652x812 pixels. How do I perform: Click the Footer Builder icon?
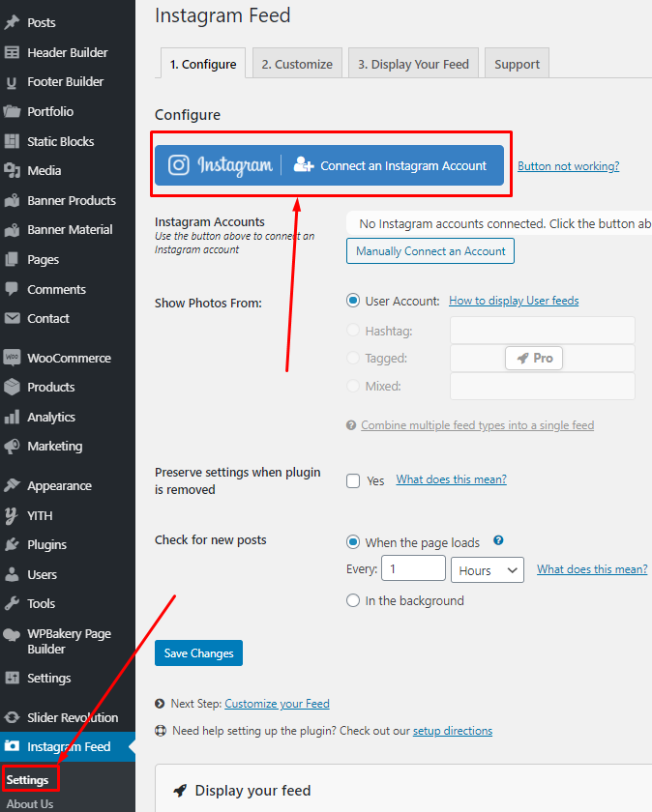[x=12, y=82]
